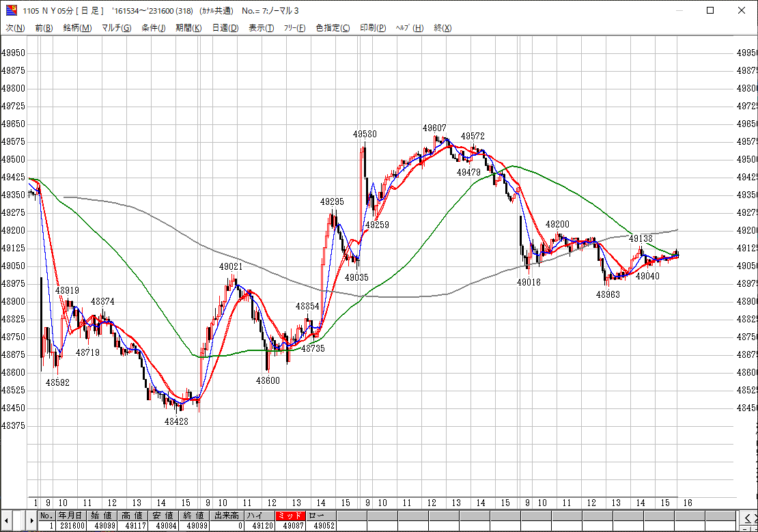Screen dimensions: 758x532
Task: Click the right scroll arrow near No. column
Action: (x=31, y=520)
